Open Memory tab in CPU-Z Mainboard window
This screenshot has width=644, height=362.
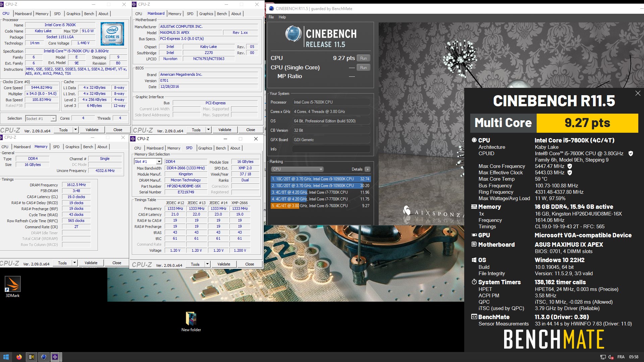point(175,14)
